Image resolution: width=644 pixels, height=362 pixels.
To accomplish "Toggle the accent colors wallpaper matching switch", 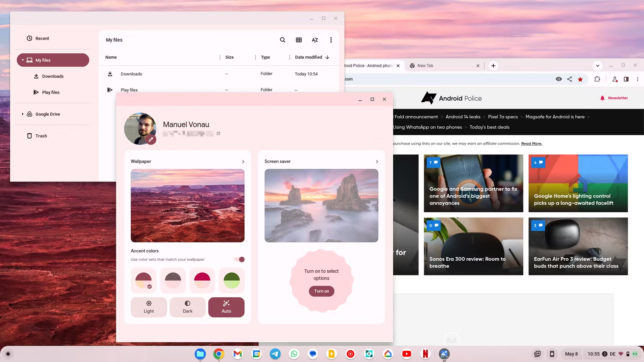I will (x=240, y=259).
